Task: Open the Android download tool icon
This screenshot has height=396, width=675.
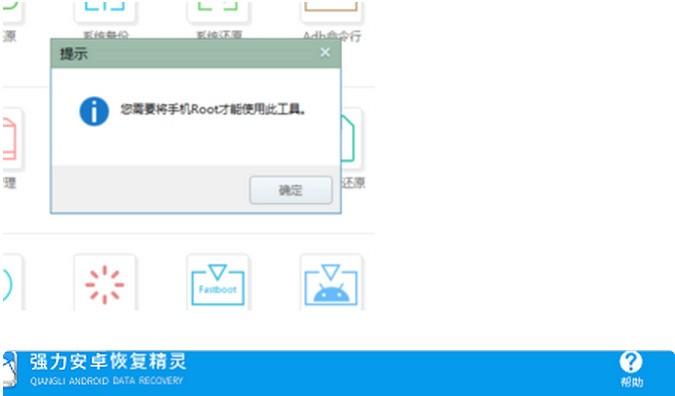Action: [x=331, y=282]
